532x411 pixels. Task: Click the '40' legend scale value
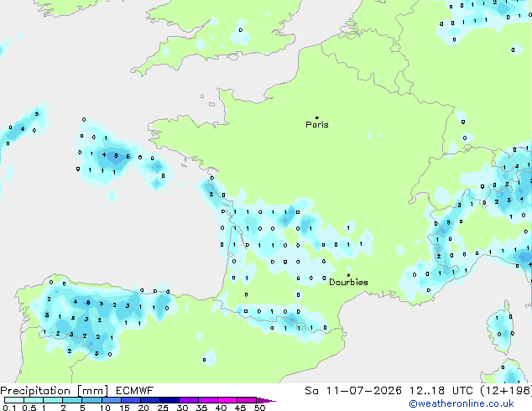(x=221, y=408)
